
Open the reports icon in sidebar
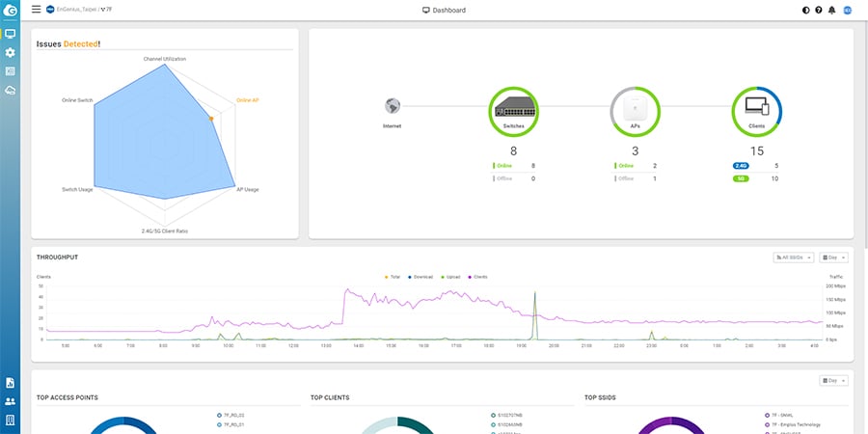tap(10, 383)
